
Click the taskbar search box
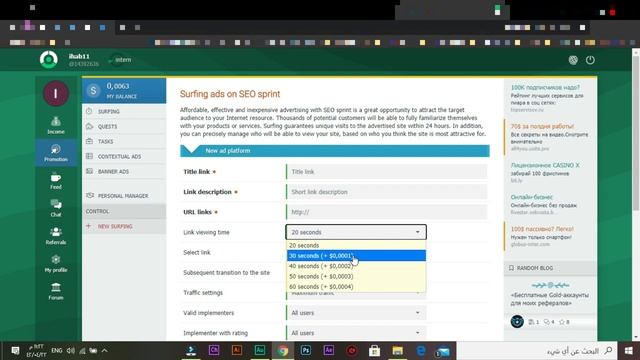[x=537, y=351]
